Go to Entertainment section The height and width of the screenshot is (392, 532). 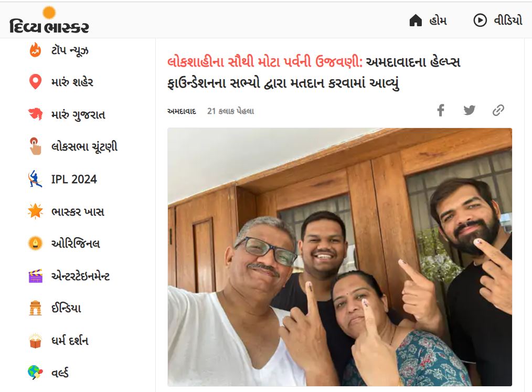point(69,276)
